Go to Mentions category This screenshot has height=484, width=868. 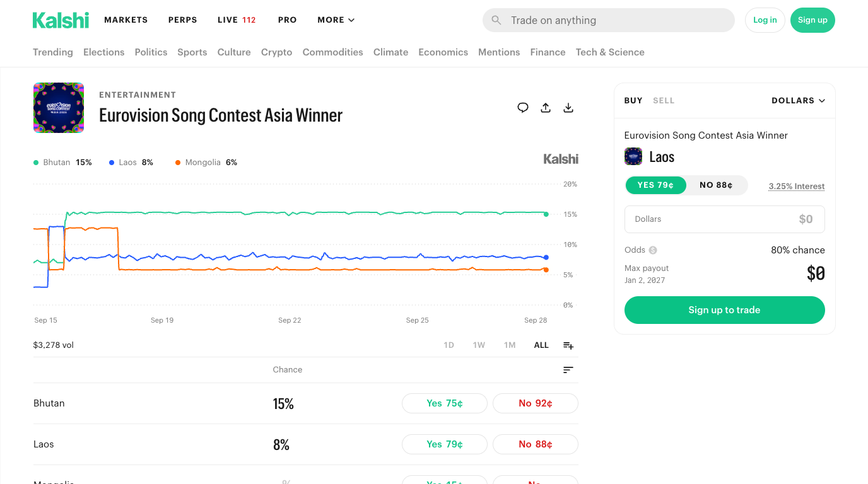click(x=499, y=52)
